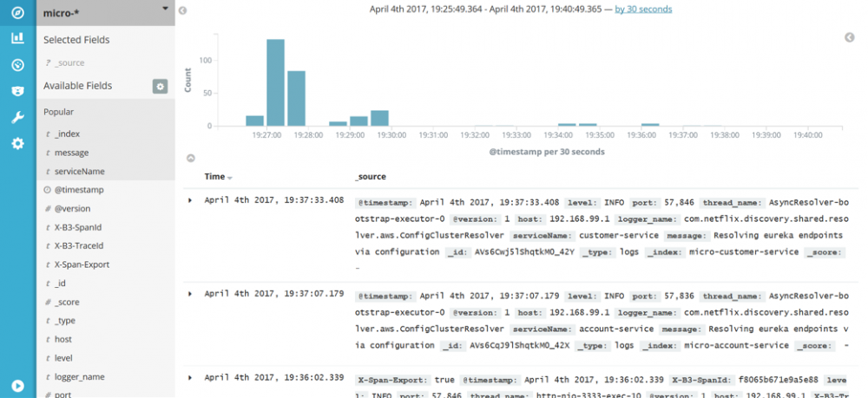This screenshot has width=868, height=398.
Task: Open the Dashboard gauge icon
Action: (17, 65)
